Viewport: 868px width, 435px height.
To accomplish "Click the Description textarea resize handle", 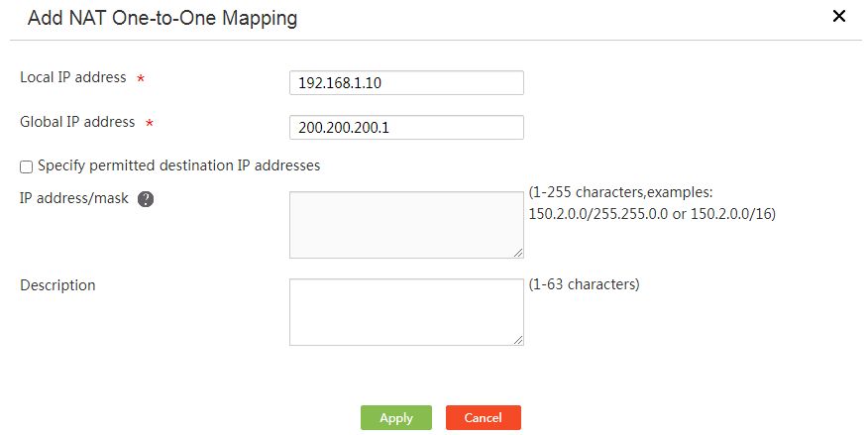I will click(x=518, y=340).
